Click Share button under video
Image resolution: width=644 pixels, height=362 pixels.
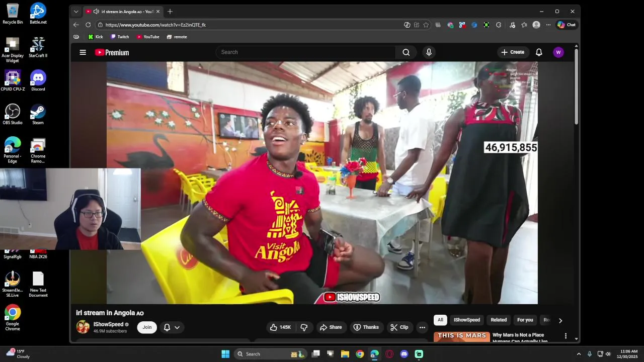click(x=331, y=327)
